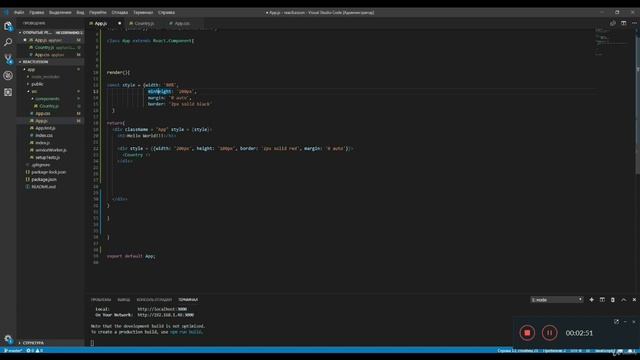Select Country.js in the open editors list

click(x=50, y=47)
